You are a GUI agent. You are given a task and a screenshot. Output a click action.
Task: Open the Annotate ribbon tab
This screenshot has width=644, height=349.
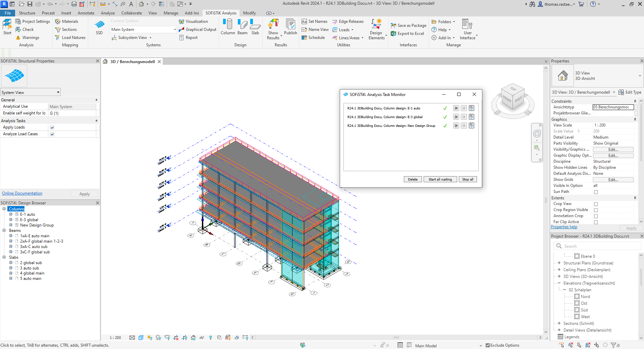tap(86, 13)
